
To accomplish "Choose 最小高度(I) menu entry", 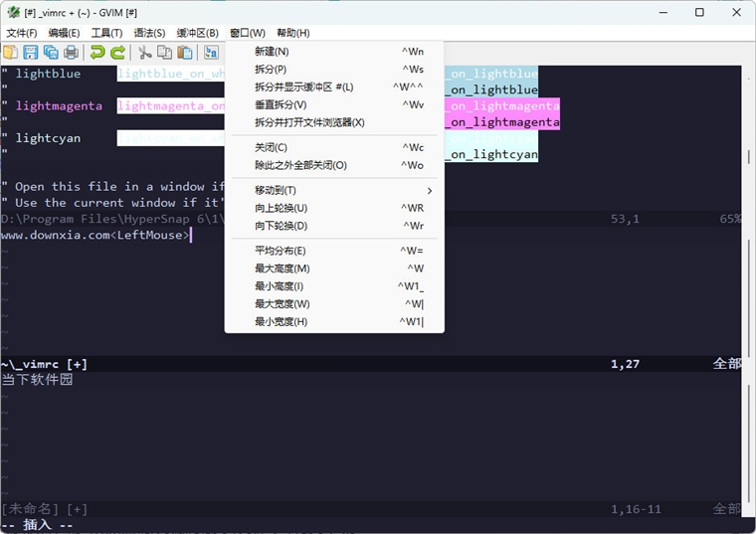I will point(334,286).
